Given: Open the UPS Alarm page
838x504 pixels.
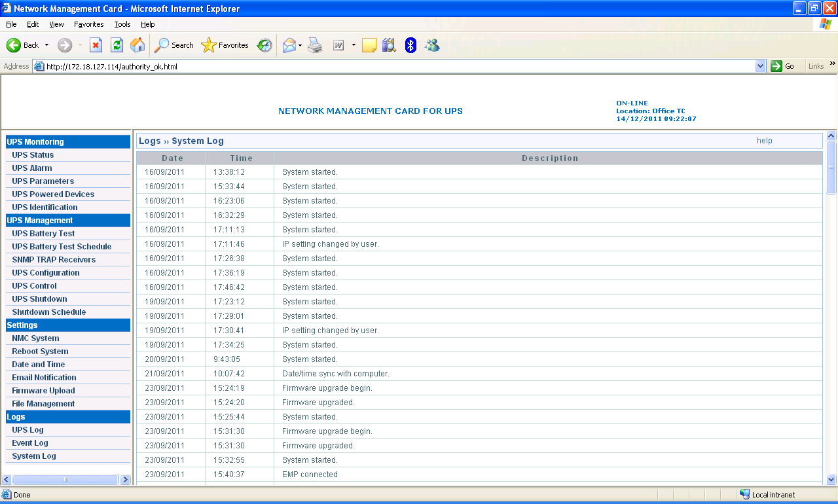Looking at the screenshot, I should [32, 168].
